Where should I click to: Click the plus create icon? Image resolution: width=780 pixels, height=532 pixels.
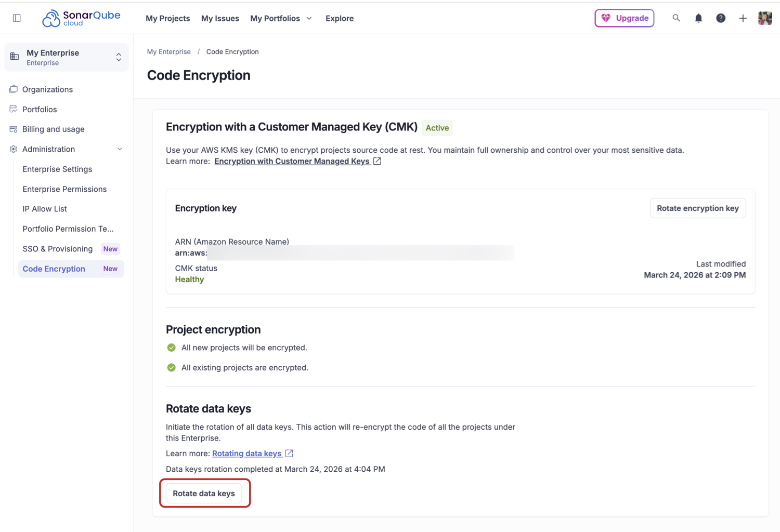tap(743, 18)
